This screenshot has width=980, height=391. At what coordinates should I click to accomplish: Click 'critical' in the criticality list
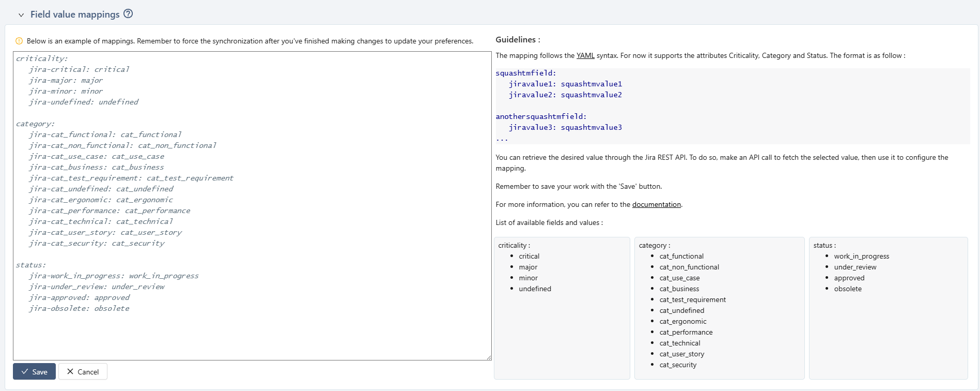[529, 256]
